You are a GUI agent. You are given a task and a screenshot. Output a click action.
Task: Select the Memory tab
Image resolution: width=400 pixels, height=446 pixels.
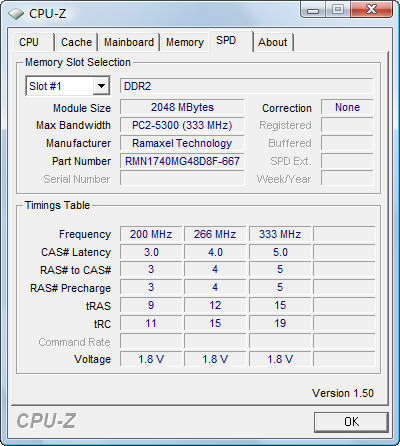point(185,42)
